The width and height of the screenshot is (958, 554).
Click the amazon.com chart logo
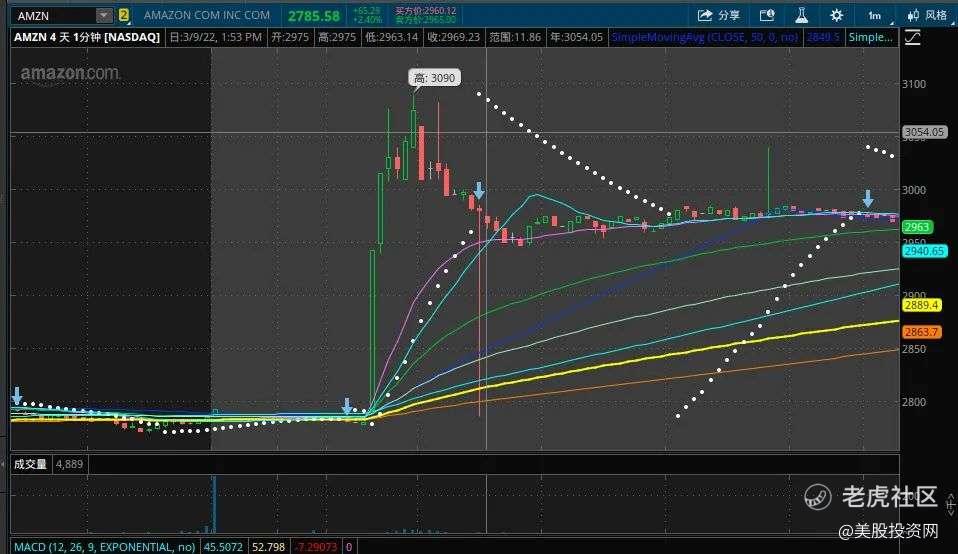coord(70,73)
